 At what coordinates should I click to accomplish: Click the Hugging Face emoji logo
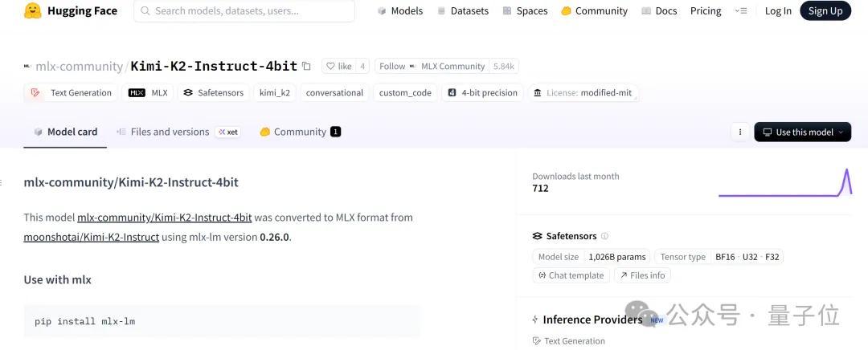(33, 10)
